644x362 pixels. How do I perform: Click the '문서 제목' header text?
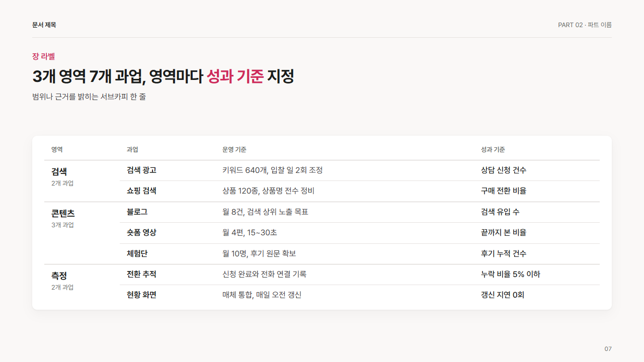point(44,25)
